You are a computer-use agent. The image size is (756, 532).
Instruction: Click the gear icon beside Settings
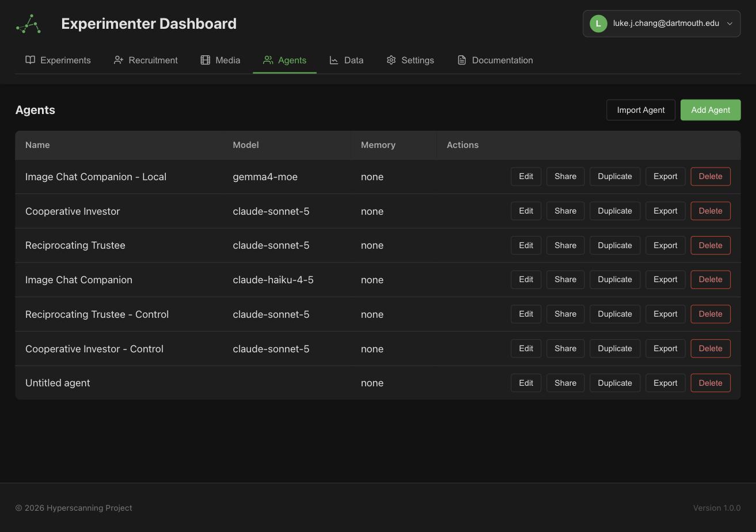pos(392,60)
